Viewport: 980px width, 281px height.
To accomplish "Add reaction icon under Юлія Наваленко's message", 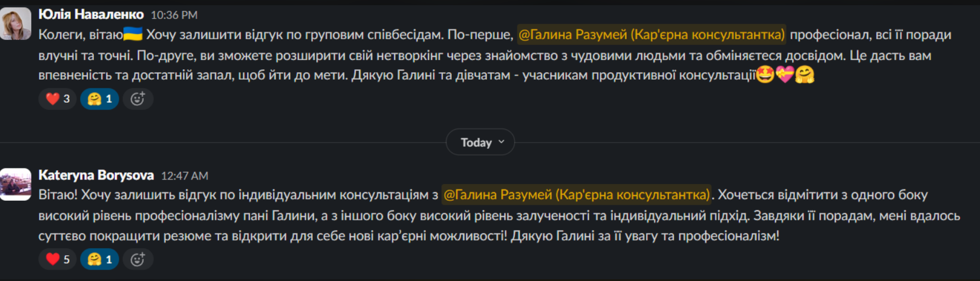I will coord(138,99).
